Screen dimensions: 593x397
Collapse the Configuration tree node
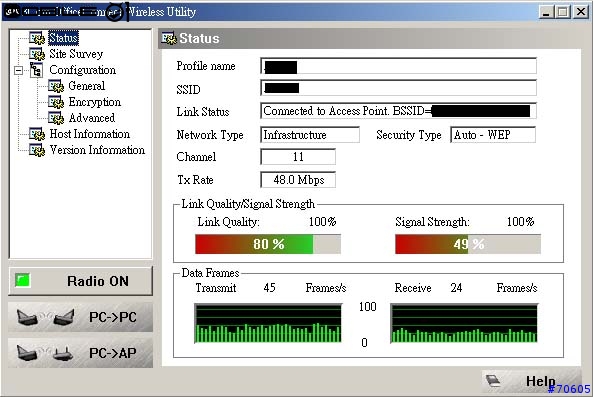(x=18, y=70)
